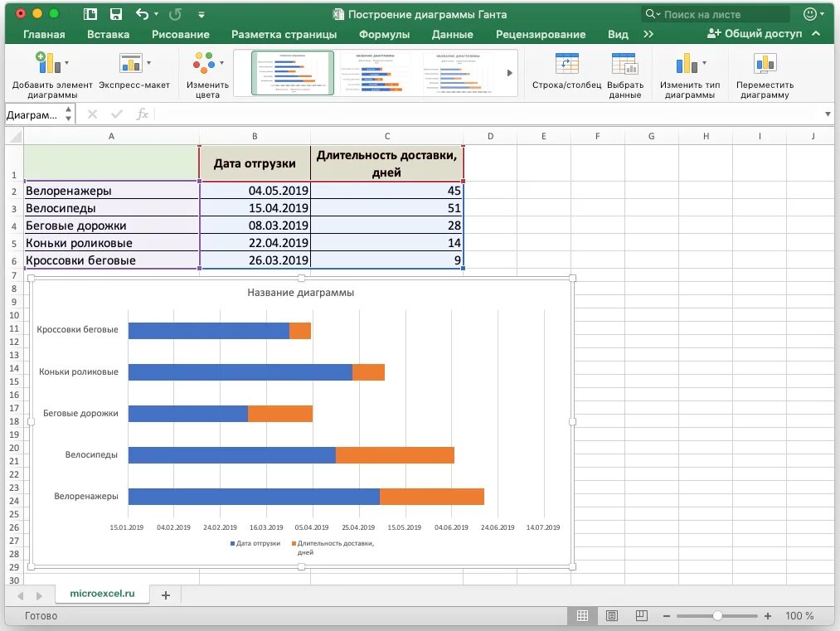Open the Undo history dropdown arrow
The image size is (840, 631).
[x=157, y=14]
